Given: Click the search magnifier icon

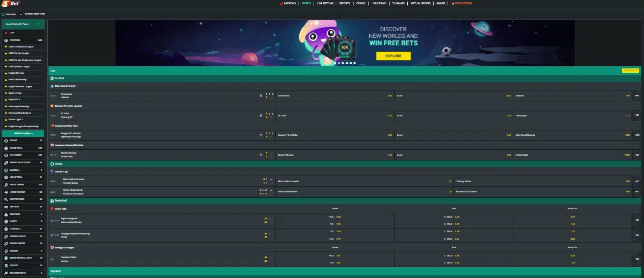Looking at the screenshot, I should tap(39, 24).
